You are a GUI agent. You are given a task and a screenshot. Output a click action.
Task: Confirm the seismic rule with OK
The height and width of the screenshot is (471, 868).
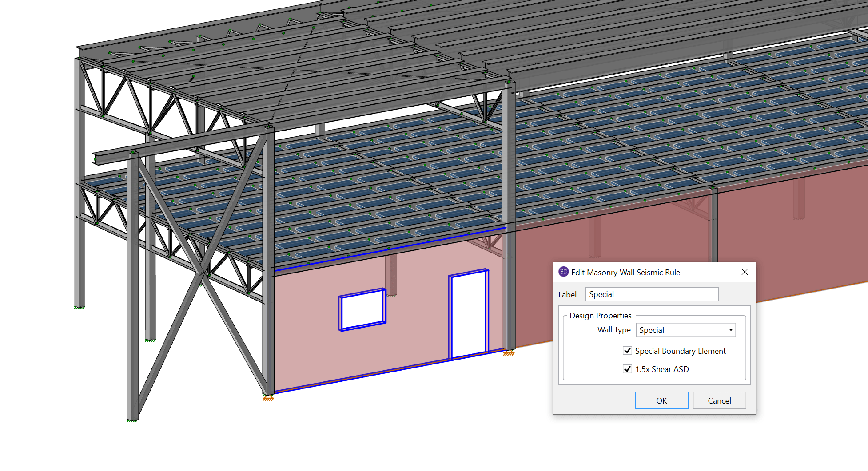661,400
